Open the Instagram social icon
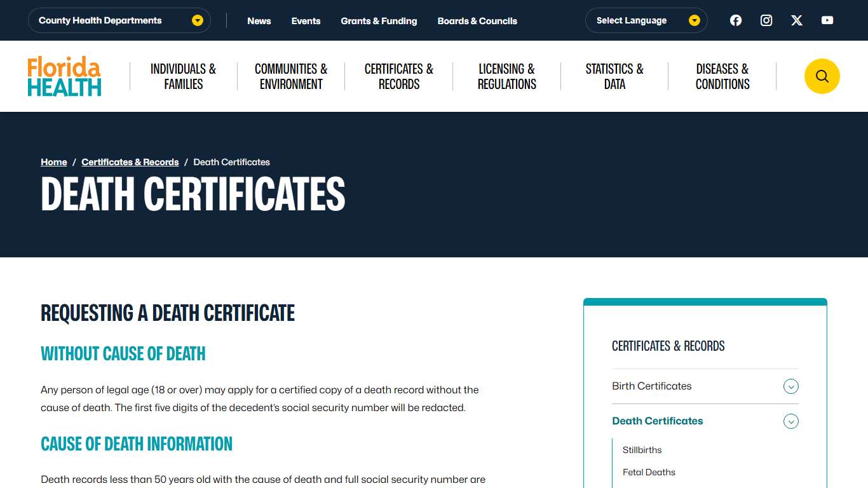 (766, 20)
